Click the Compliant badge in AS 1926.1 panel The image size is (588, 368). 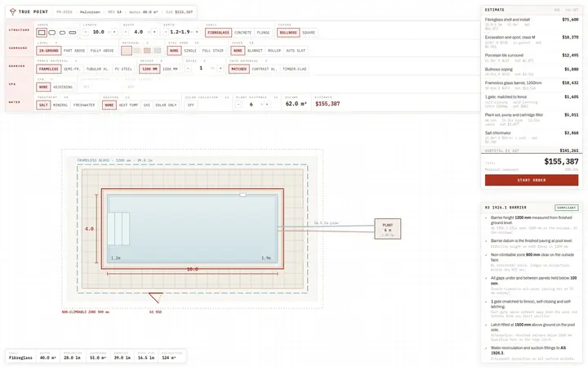[x=566, y=208]
